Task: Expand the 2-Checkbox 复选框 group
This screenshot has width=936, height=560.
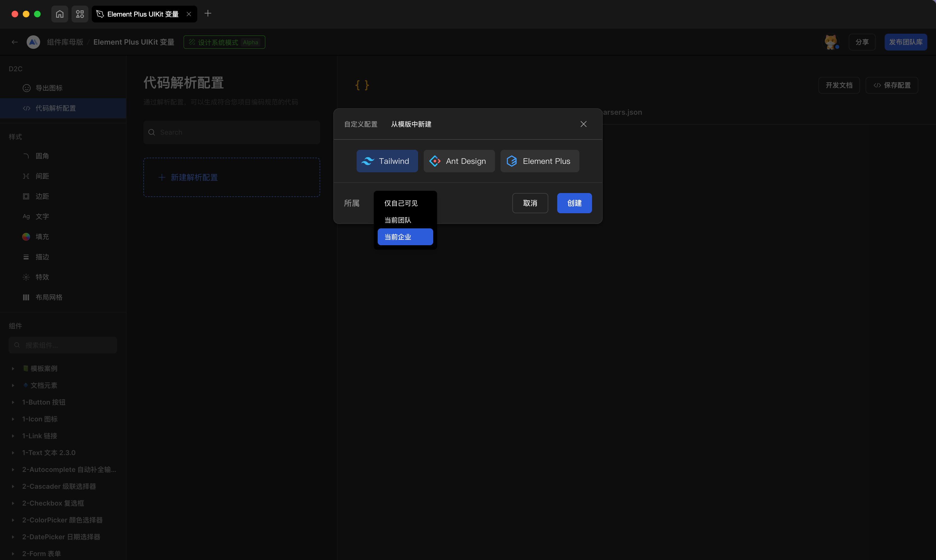Action: click(x=13, y=503)
